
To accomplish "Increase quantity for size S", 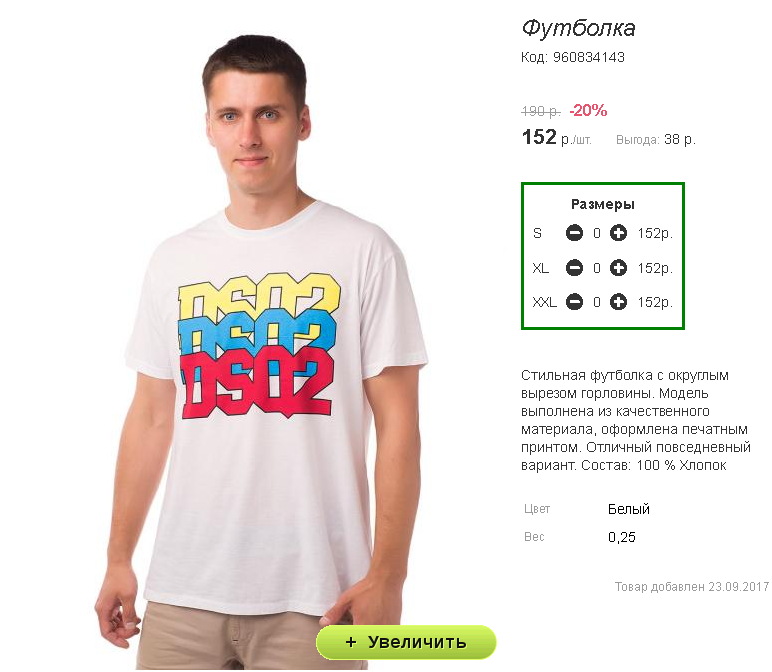I will [x=618, y=233].
